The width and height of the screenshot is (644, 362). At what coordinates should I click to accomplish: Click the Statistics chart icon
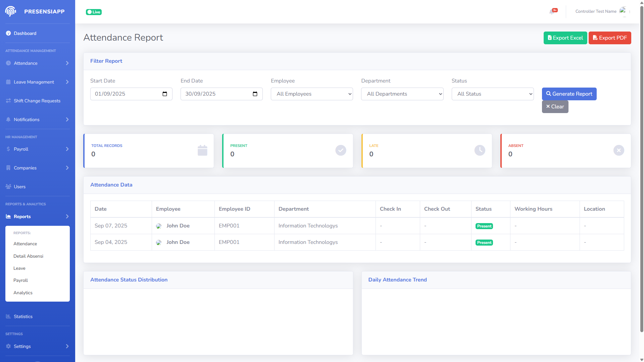click(x=8, y=316)
